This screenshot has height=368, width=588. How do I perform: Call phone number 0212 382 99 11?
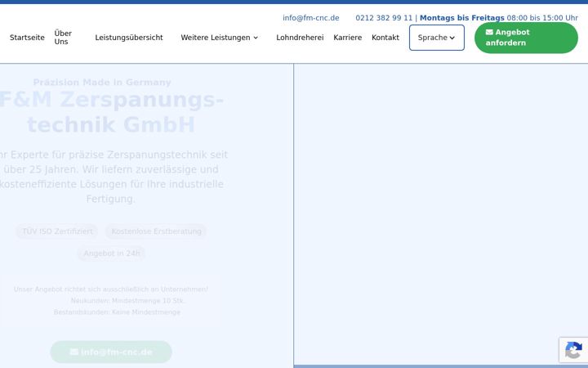pos(384,18)
